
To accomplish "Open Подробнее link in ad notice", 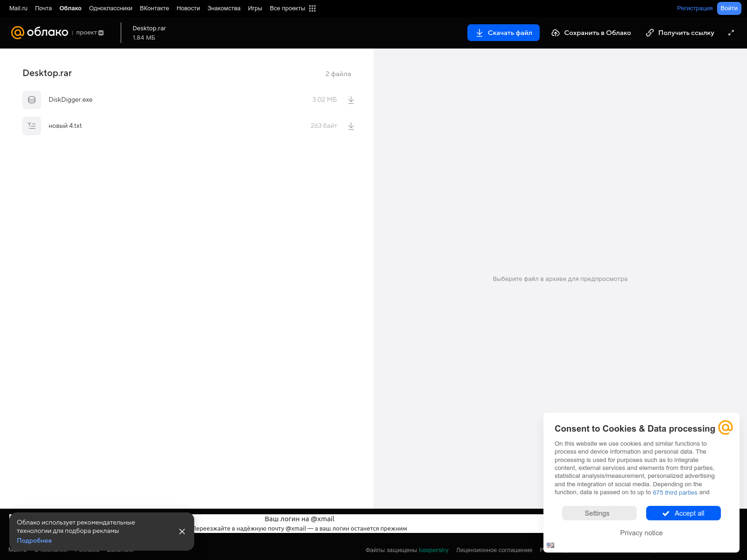I will coord(35,541).
